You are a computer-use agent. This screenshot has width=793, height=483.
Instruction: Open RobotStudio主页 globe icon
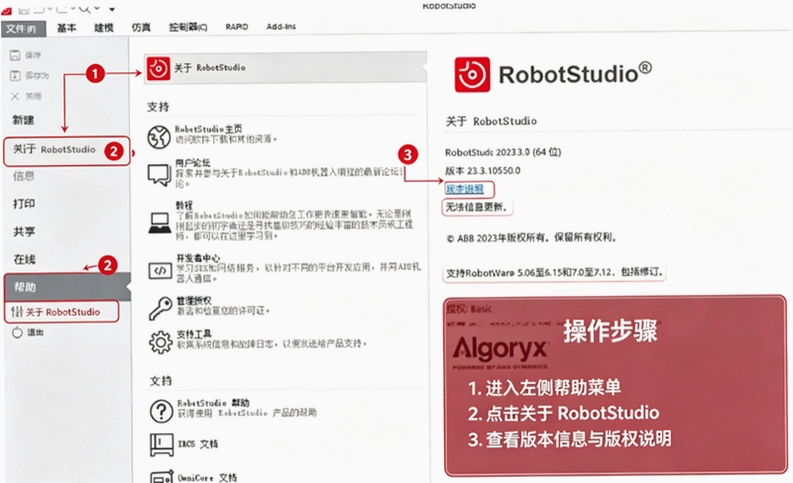159,137
